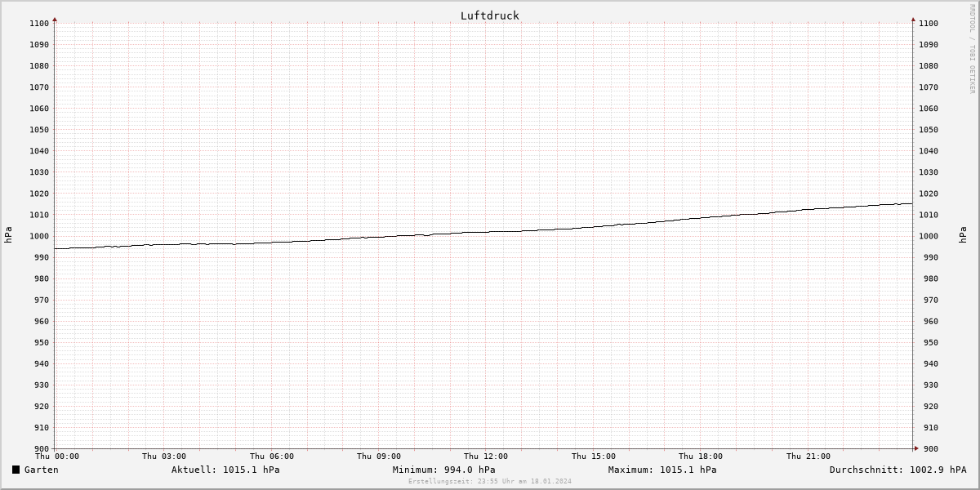Click the pressure curve above Thu 18:00

(701, 217)
